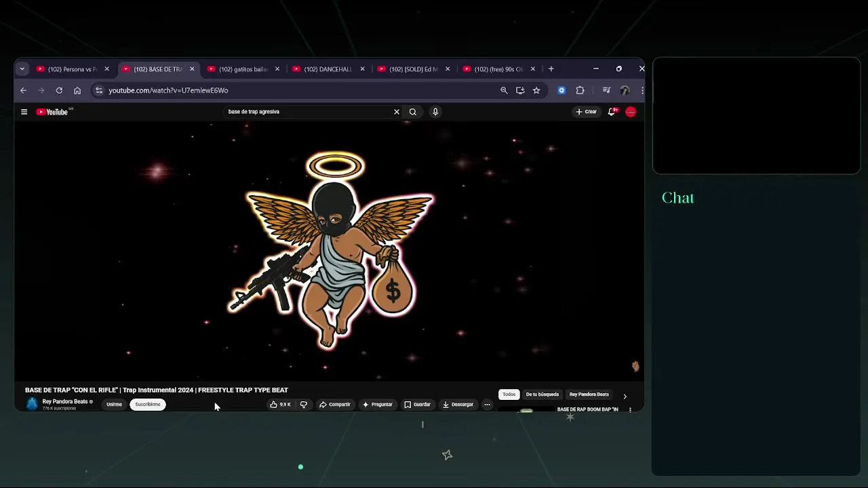Select the Rey Pandora Beats chip
The height and width of the screenshot is (488, 868).
click(x=589, y=394)
